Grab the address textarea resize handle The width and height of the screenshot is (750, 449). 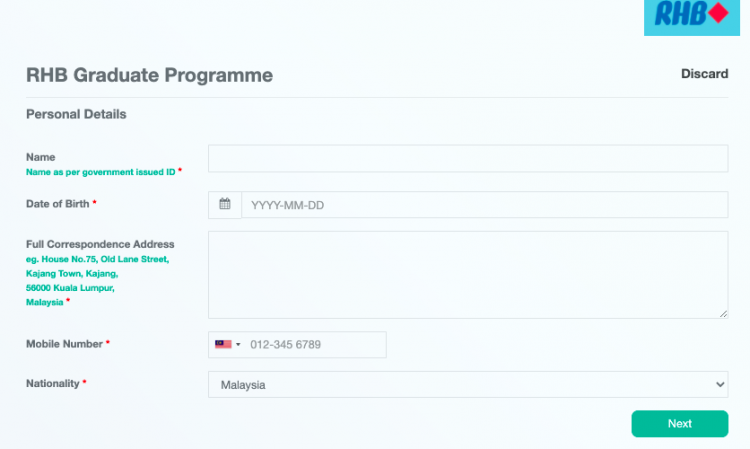[x=723, y=313]
